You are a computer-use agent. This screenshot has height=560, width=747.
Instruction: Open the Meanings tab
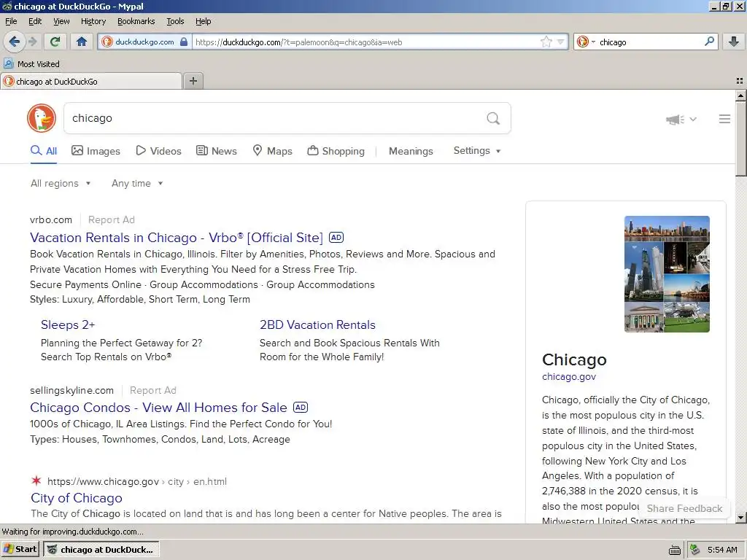coord(411,151)
